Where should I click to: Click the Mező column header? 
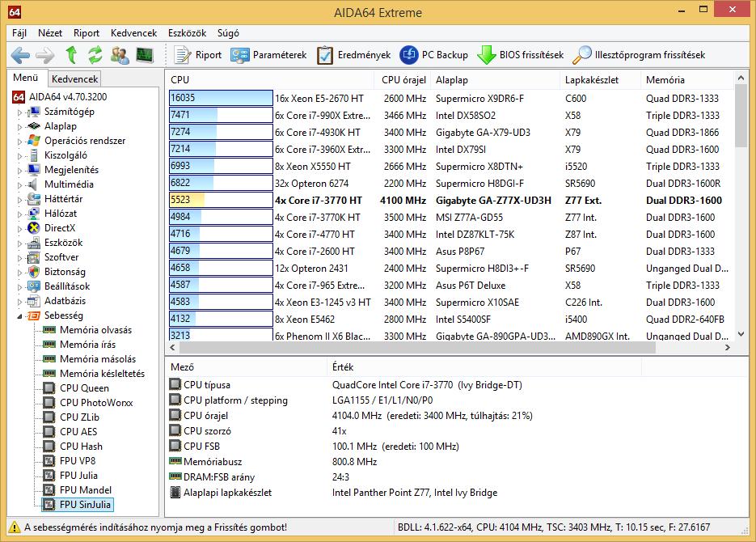tap(246, 367)
